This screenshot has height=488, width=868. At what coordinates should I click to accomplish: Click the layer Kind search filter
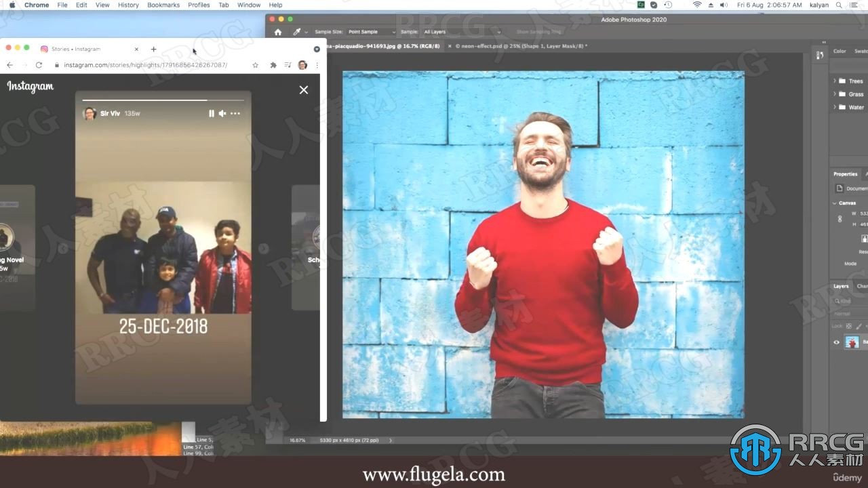tap(851, 301)
